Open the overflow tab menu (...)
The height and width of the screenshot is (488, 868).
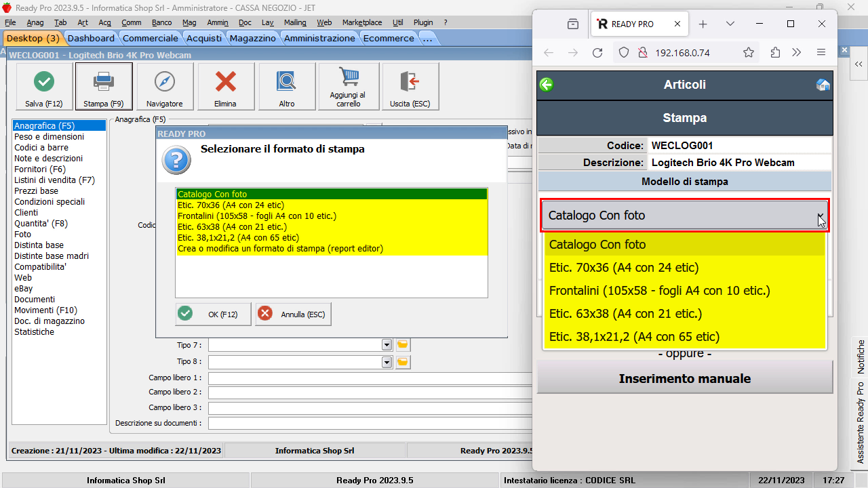click(x=427, y=39)
